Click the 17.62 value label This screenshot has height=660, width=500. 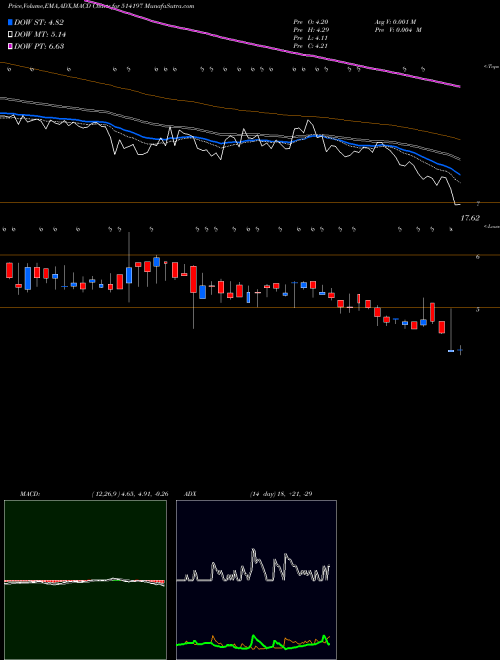point(470,218)
